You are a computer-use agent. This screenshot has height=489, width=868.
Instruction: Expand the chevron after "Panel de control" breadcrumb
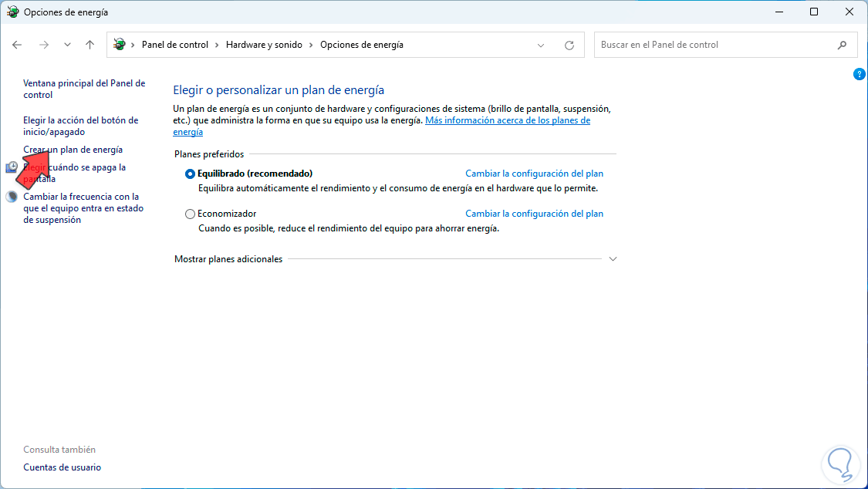coord(217,45)
